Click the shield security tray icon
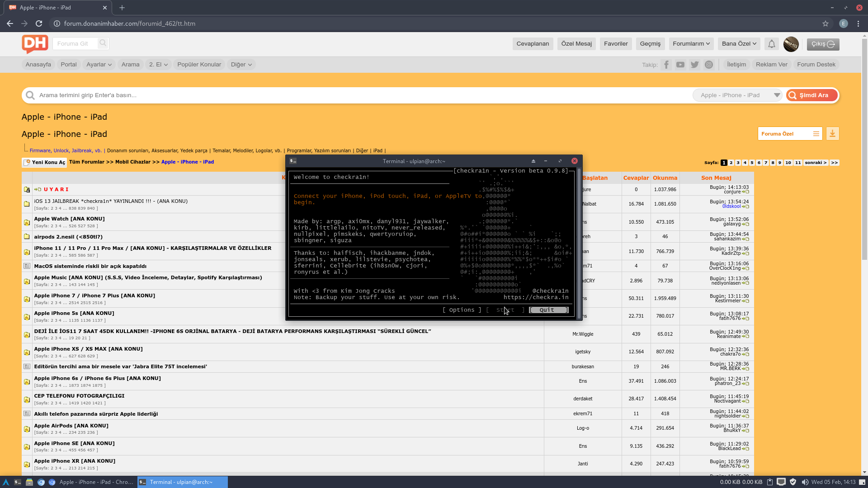The height and width of the screenshot is (488, 868). tap(793, 482)
